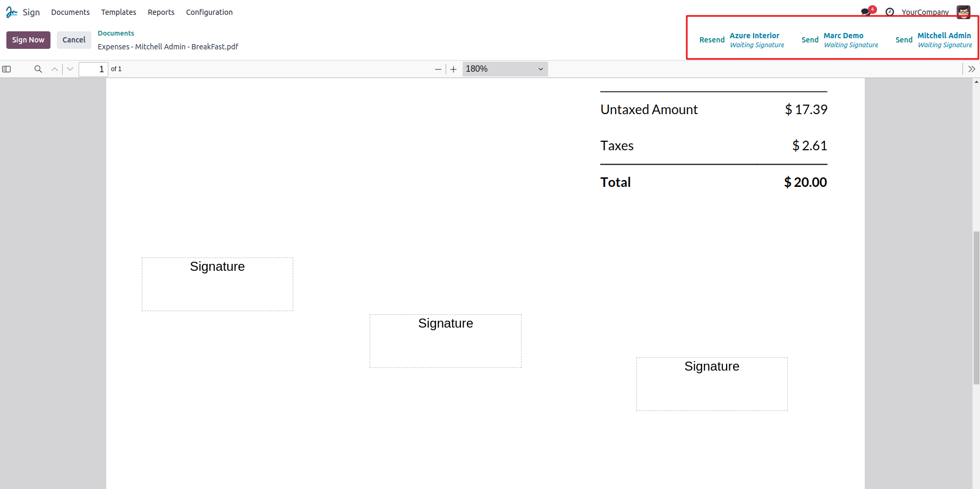The height and width of the screenshot is (489, 980).
Task: Click the vertical scrollbar thumb
Action: click(976, 308)
